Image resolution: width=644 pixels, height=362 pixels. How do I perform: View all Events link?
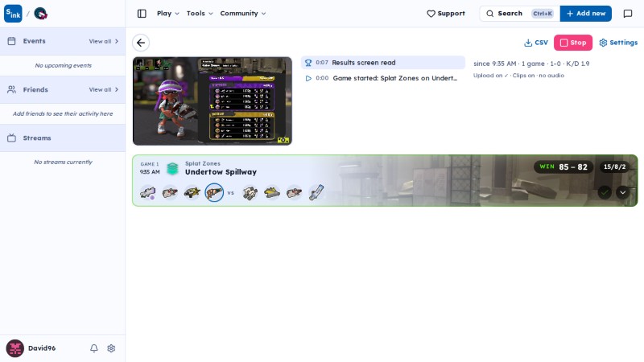(104, 42)
